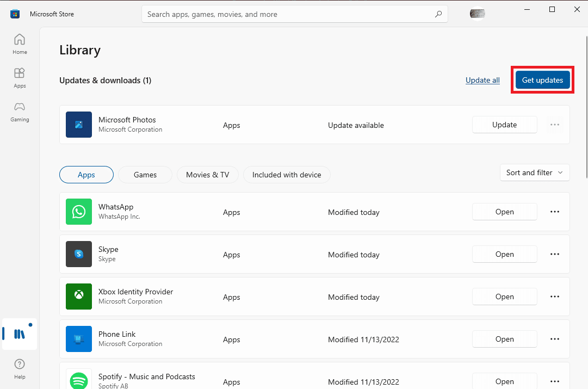The height and width of the screenshot is (389, 588).
Task: Open more options for WhatsApp
Action: tap(555, 212)
